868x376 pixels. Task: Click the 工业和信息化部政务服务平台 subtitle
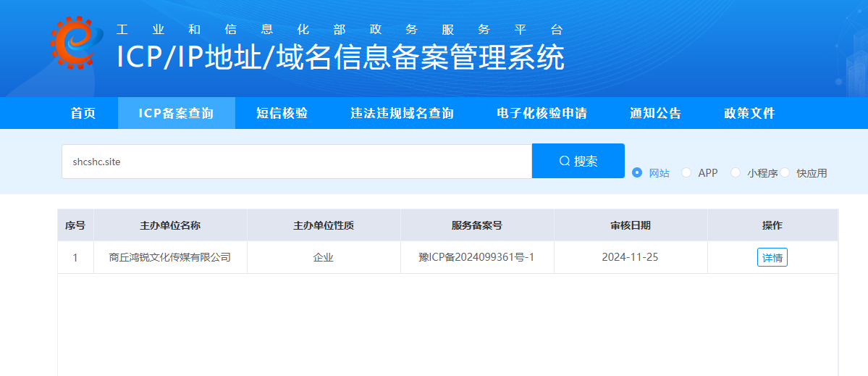click(x=340, y=30)
